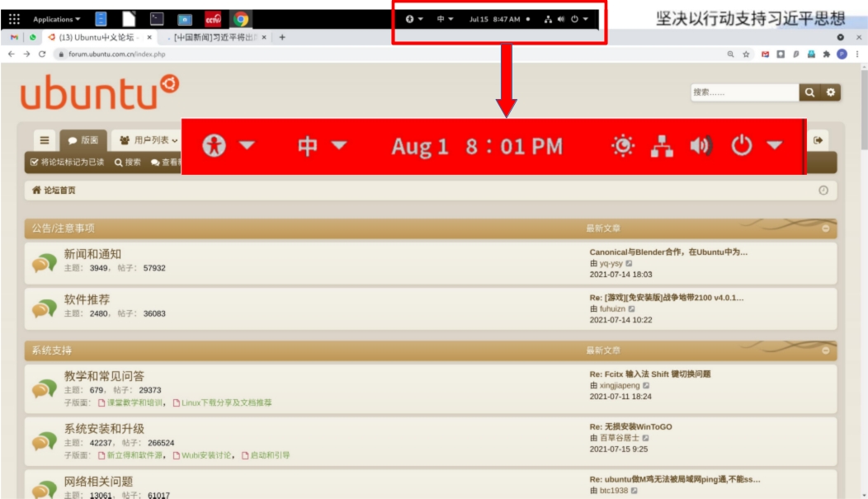The image size is (868, 499).
Task: Open the 系统安装和升级 forum
Action: (x=104, y=429)
